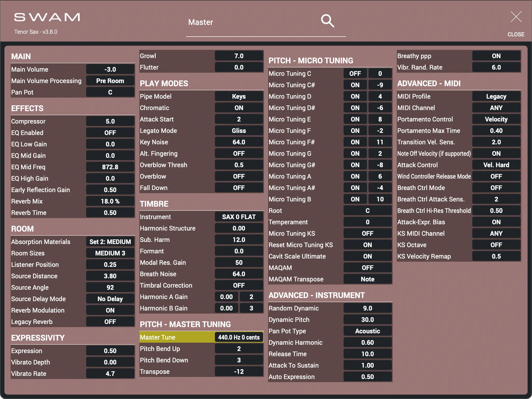Open Legato Mode Gliss selector
This screenshot has width=532, height=399.
pyautogui.click(x=239, y=131)
